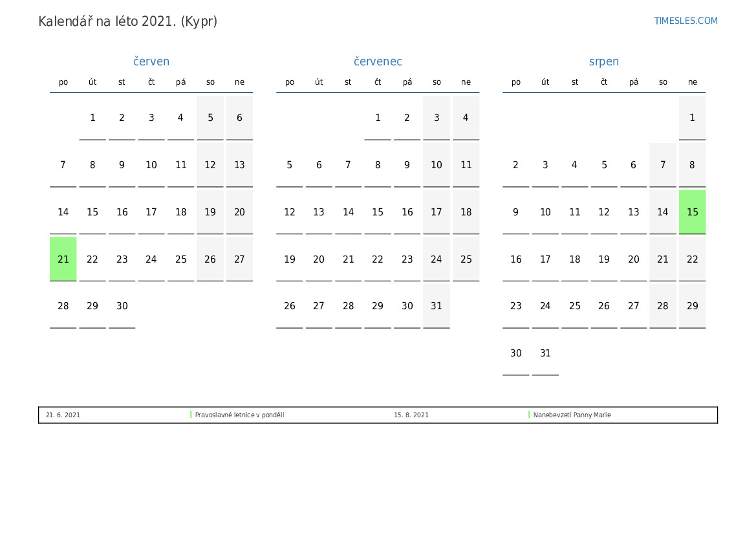Click July 31 in červenec calendar

[x=437, y=306]
